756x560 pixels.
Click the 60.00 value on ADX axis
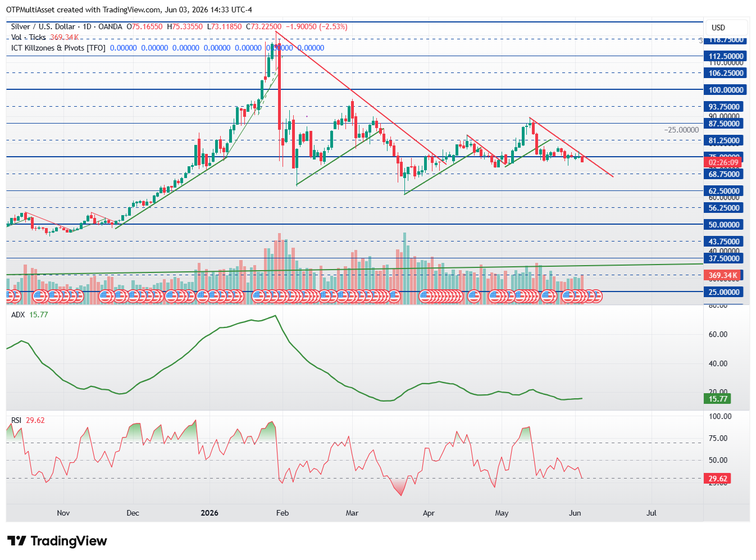pos(718,334)
